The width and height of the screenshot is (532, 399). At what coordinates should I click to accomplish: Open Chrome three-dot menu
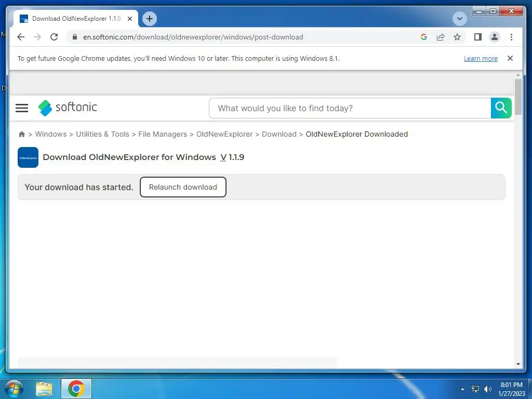[511, 37]
